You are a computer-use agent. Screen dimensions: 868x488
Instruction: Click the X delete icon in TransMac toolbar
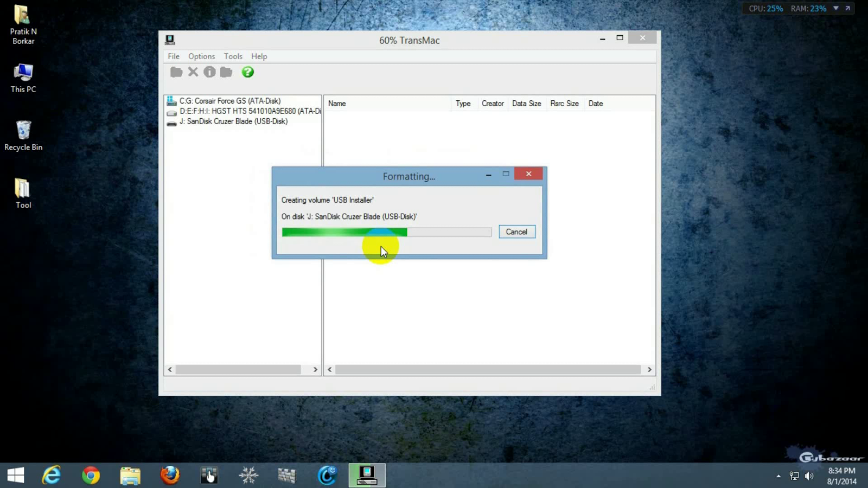point(193,72)
